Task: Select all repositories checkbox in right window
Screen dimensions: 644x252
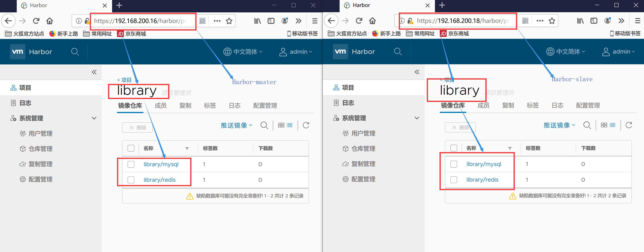Action: coord(454,148)
